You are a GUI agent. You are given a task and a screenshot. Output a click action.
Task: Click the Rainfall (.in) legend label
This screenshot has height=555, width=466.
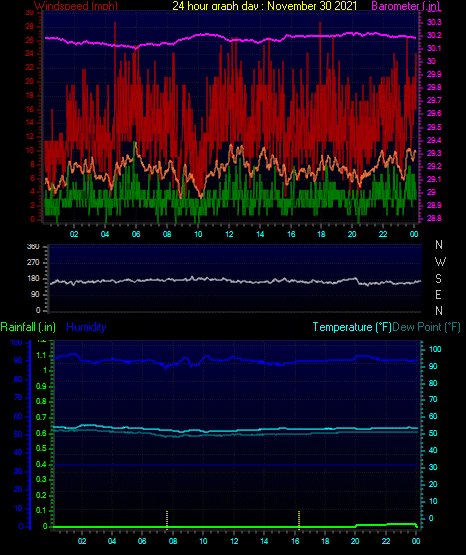[x=28, y=327]
